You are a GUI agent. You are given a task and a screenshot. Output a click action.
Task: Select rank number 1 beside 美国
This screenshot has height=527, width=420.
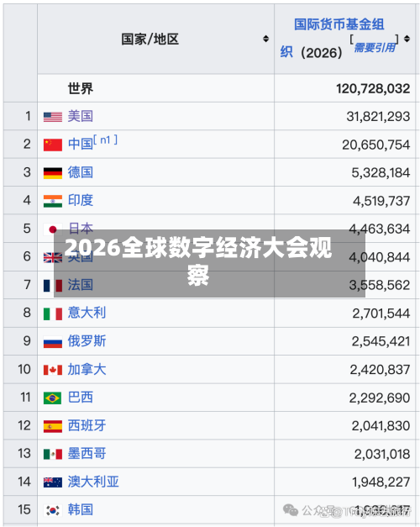(x=28, y=116)
